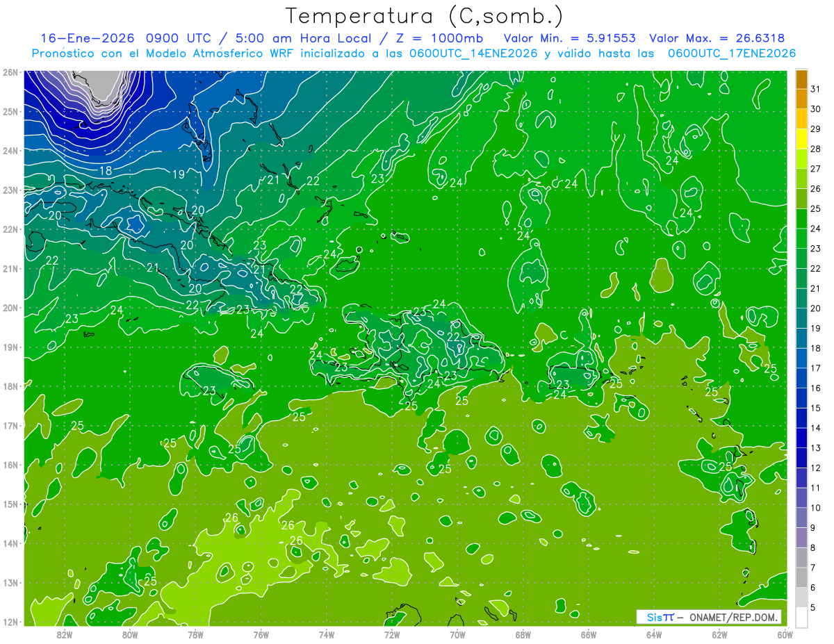
Task: Click the 82W longitude axis label
Action: [64, 634]
